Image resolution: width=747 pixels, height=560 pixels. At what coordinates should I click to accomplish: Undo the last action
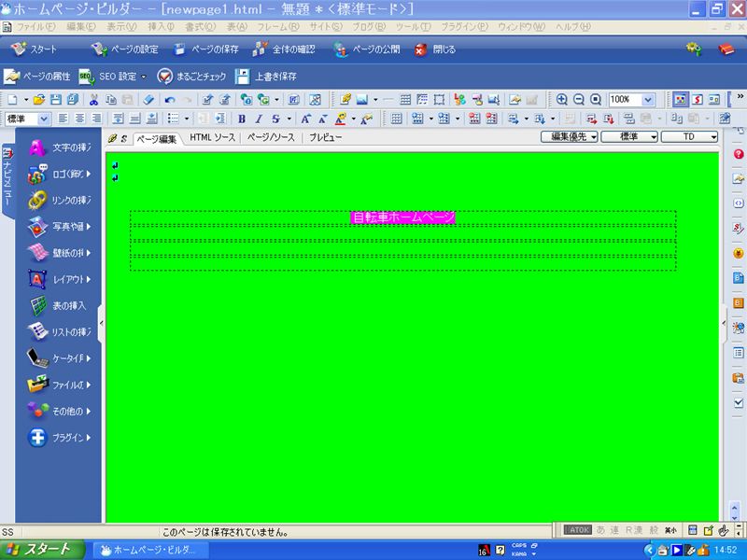170,100
